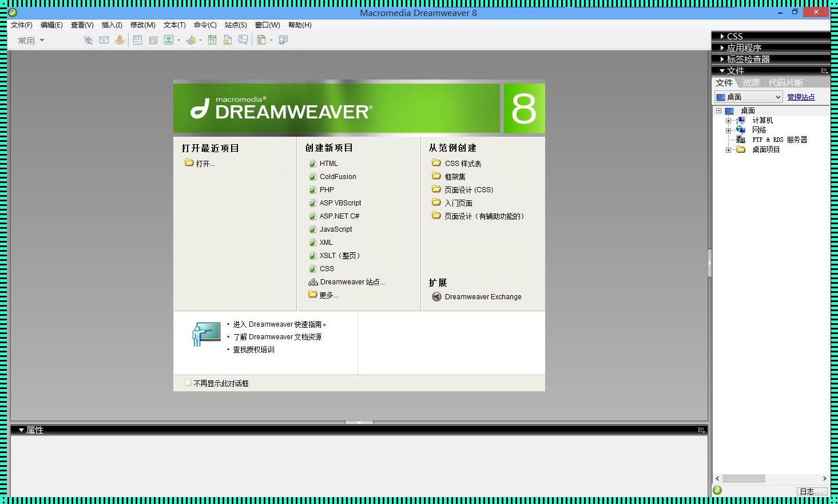The height and width of the screenshot is (504, 838).
Task: Collapse the 属性 panel
Action: click(x=21, y=430)
